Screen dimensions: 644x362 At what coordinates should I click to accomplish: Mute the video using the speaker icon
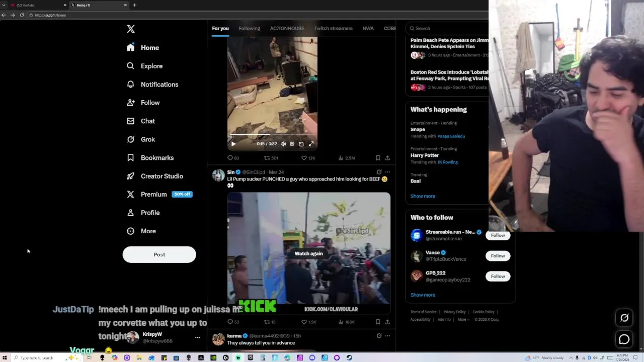point(283,144)
